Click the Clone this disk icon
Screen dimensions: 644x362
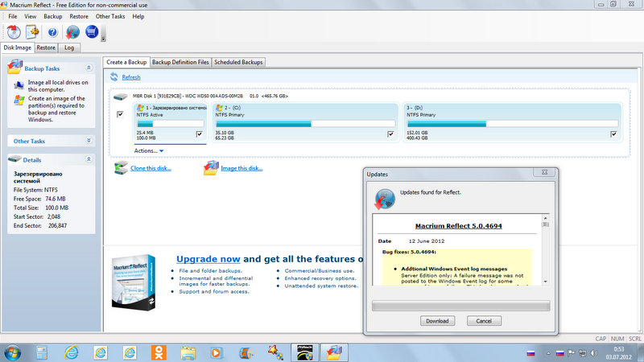tap(121, 168)
